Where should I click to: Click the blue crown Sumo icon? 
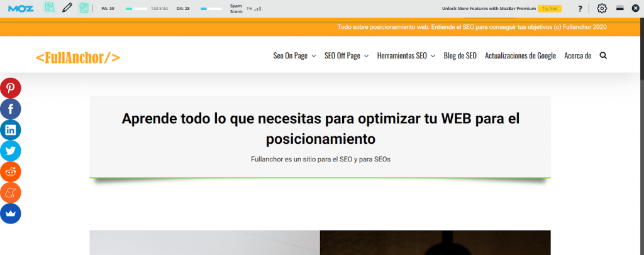click(x=10, y=214)
